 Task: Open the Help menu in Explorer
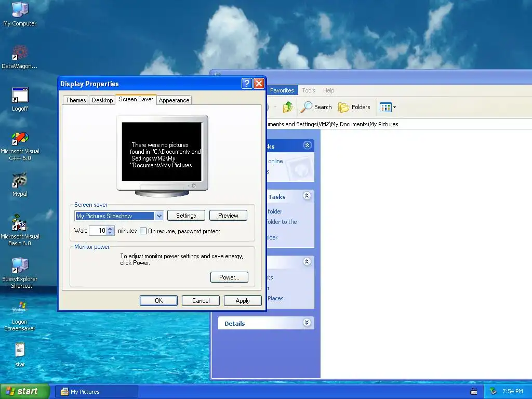[x=328, y=90]
